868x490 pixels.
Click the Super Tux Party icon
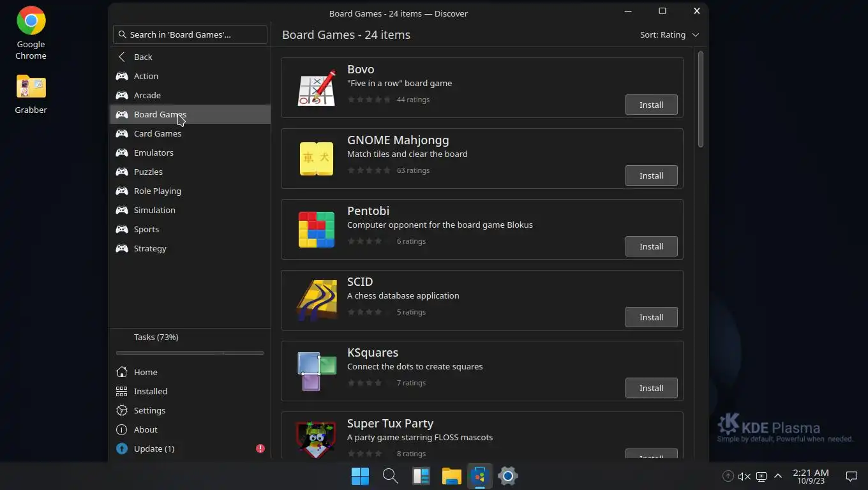[316, 439]
